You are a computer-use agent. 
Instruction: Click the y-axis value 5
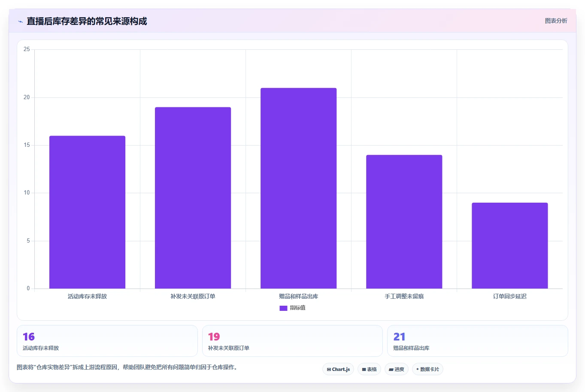pyautogui.click(x=28, y=241)
